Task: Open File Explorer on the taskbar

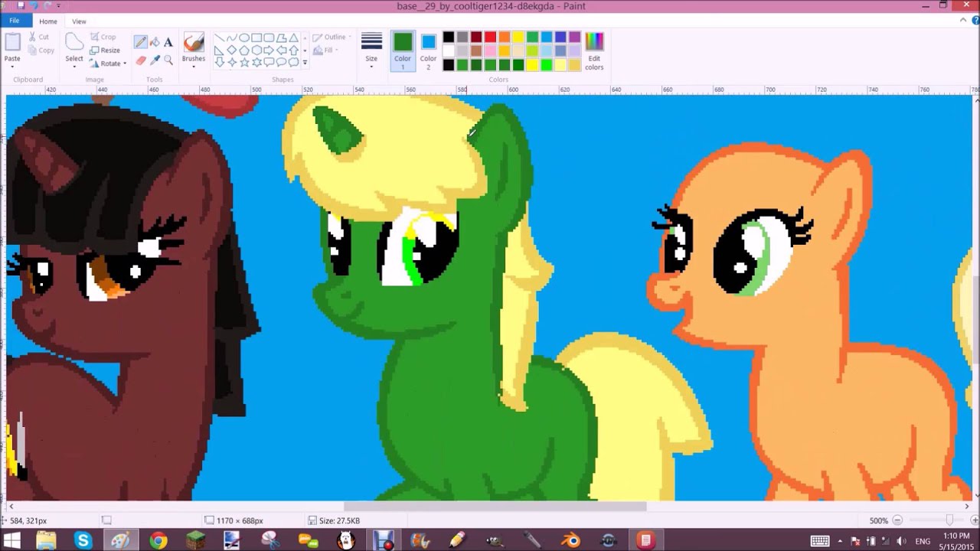Action: point(45,540)
